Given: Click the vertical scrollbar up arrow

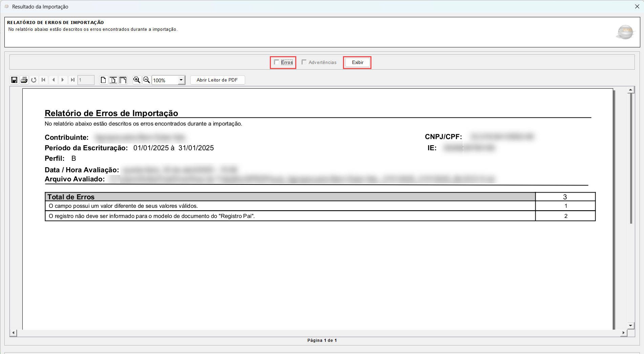Looking at the screenshot, I should point(630,90).
